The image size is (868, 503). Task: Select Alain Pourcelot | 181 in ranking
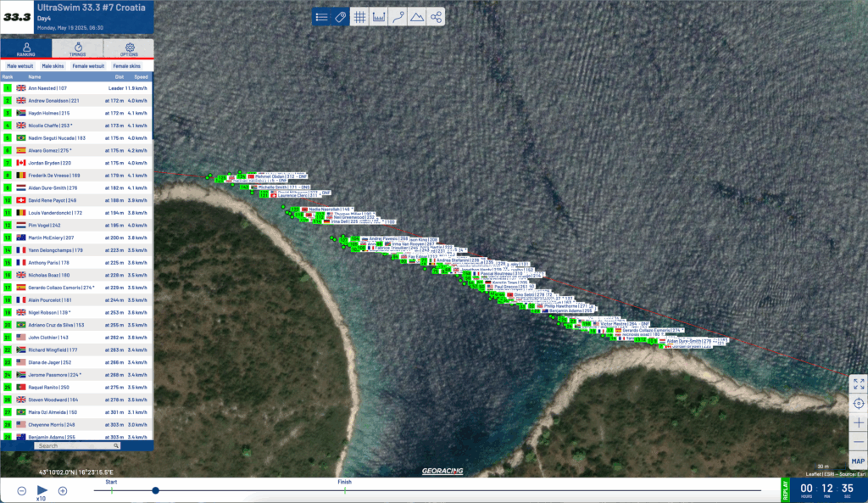77,300
